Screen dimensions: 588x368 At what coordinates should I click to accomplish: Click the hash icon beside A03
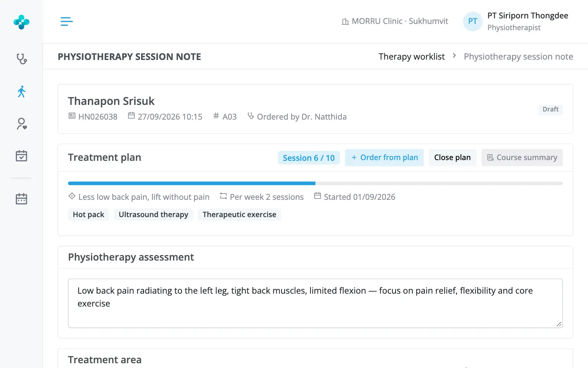pyautogui.click(x=216, y=116)
